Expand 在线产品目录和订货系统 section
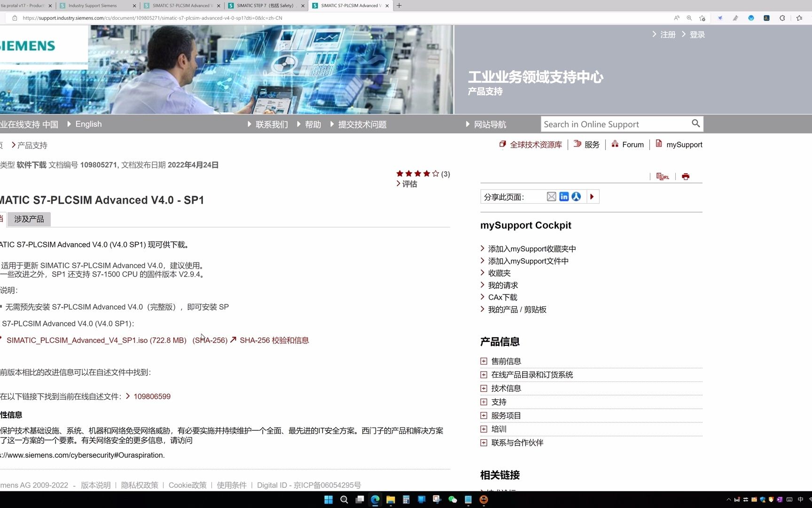The image size is (812, 508). tap(484, 375)
